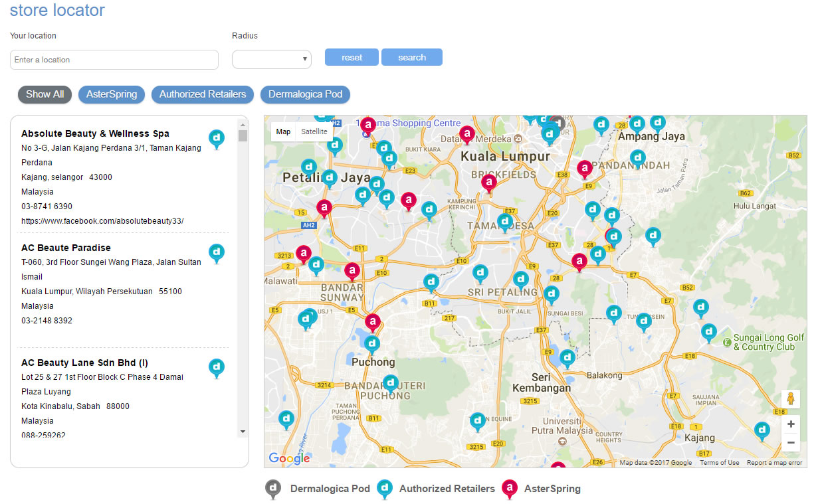Select the AsterSpring marker at Pandan Indah
The height and width of the screenshot is (504, 818).
coord(585,169)
